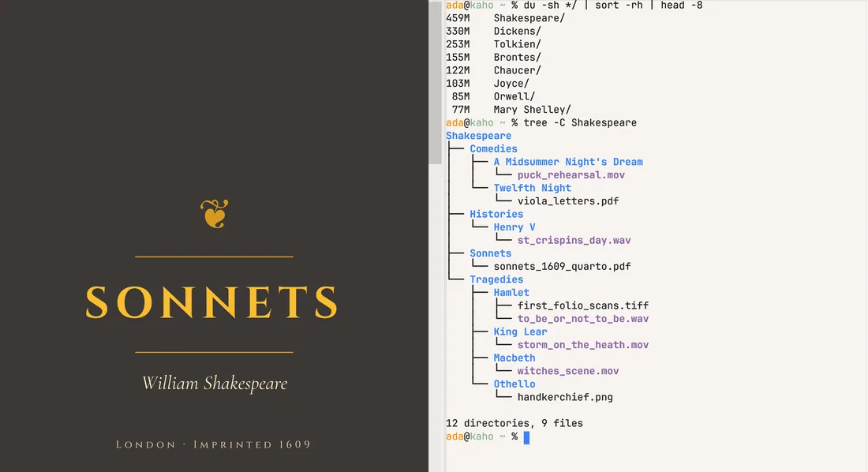868x472 pixels.
Task: Click the Chaucer/ directory row
Action: click(494, 70)
